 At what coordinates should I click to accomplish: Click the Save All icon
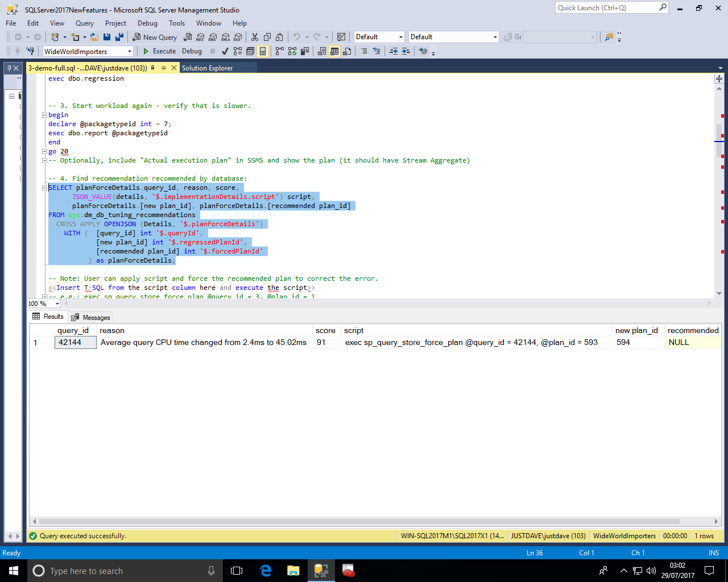click(x=119, y=37)
